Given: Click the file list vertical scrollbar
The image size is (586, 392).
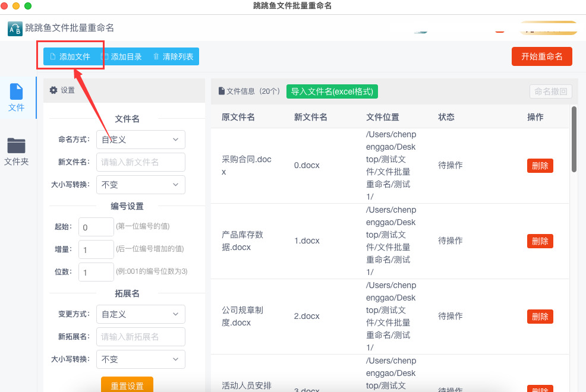Looking at the screenshot, I should pos(574,139).
